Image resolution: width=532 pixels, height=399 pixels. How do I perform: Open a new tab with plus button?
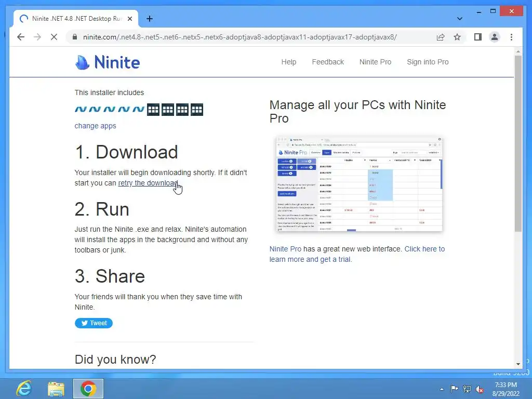[x=150, y=19]
